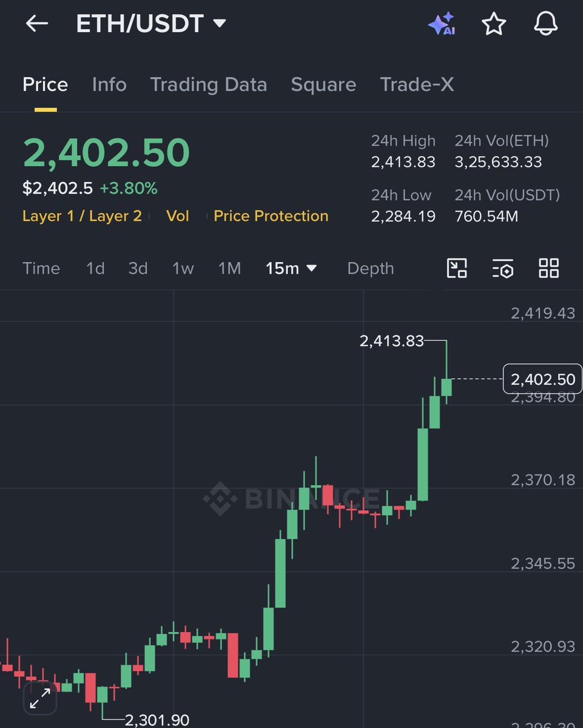Viewport: 583px width, 728px height.
Task: Select the Trade-X tab
Action: coord(417,84)
